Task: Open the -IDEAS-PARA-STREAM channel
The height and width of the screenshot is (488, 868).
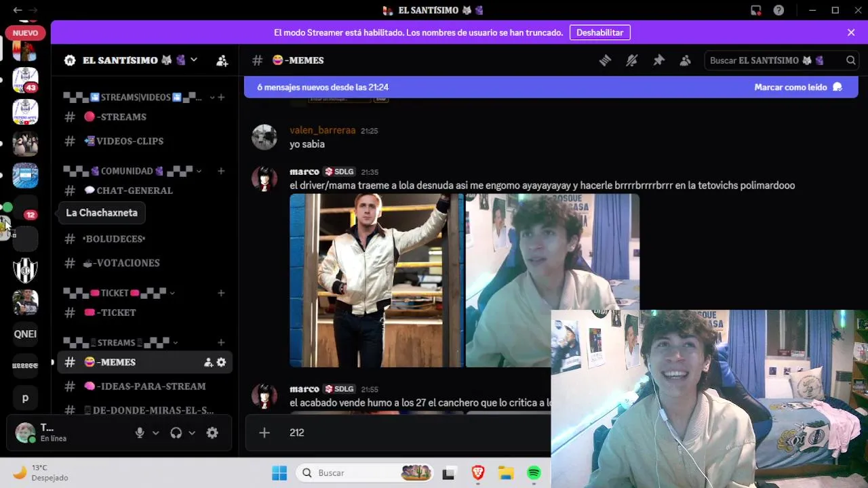Action: pyautogui.click(x=145, y=386)
